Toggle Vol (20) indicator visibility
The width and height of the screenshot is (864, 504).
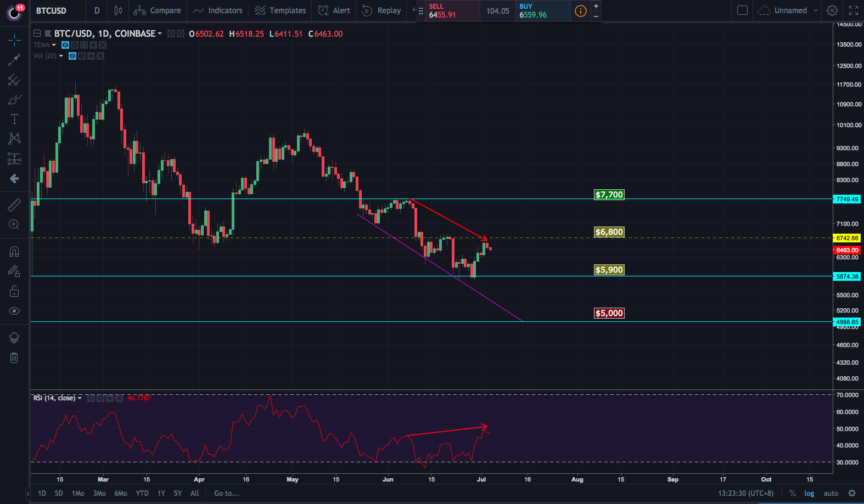click(72, 56)
